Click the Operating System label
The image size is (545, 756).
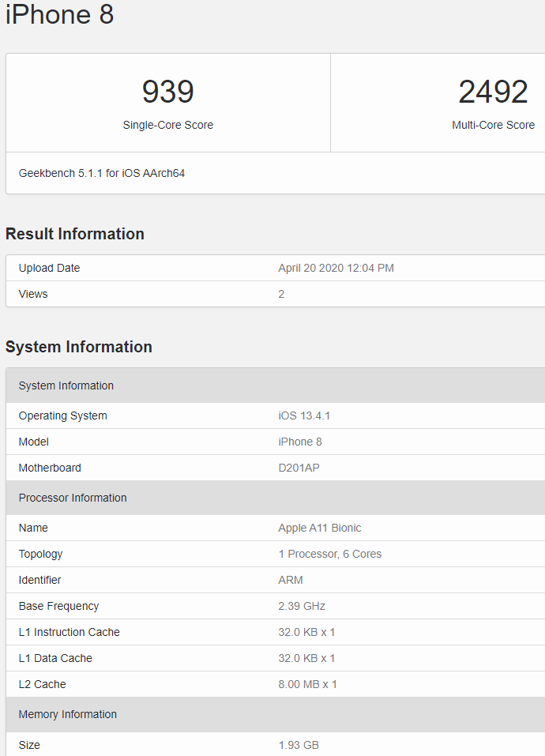(x=62, y=416)
